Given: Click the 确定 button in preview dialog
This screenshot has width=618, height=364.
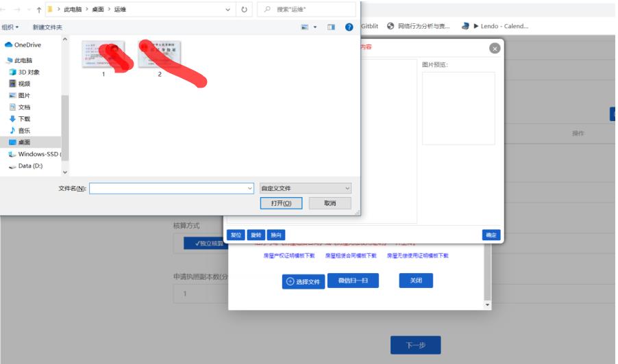Looking at the screenshot, I should pos(491,235).
